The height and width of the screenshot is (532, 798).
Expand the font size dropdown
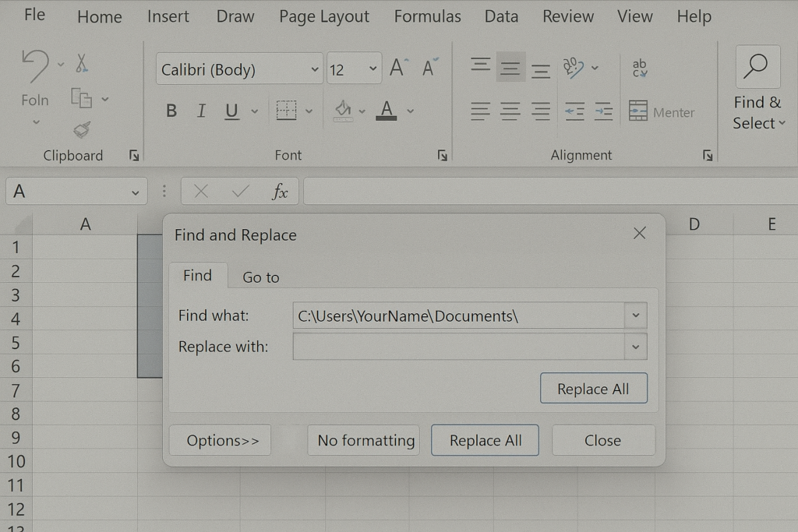click(373, 69)
